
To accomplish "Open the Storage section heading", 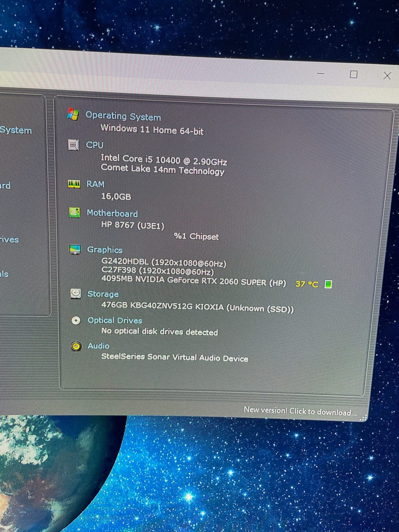I will [103, 294].
